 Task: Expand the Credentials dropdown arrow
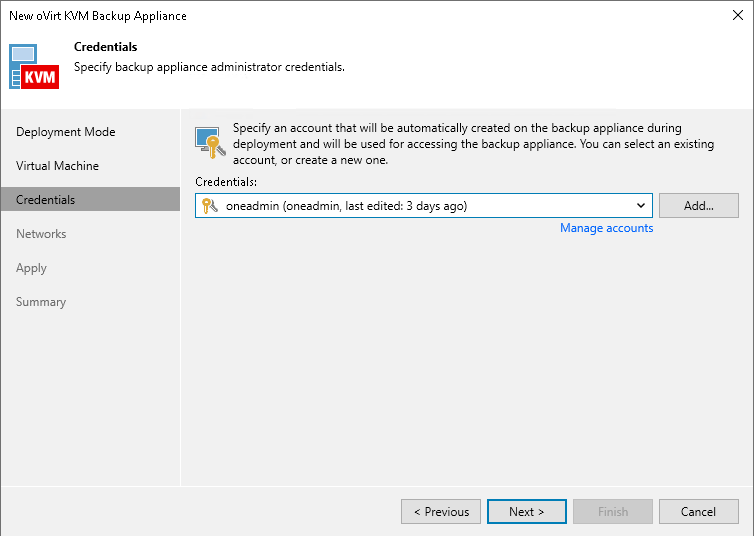641,206
